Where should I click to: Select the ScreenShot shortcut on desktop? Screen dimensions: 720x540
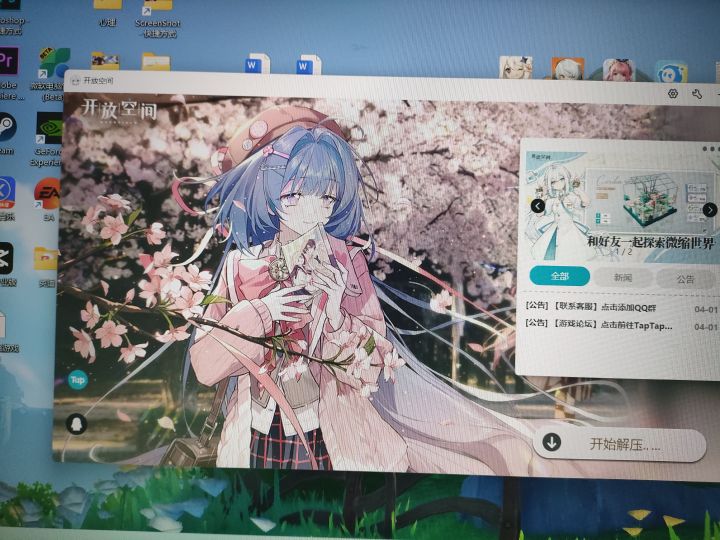click(x=158, y=17)
